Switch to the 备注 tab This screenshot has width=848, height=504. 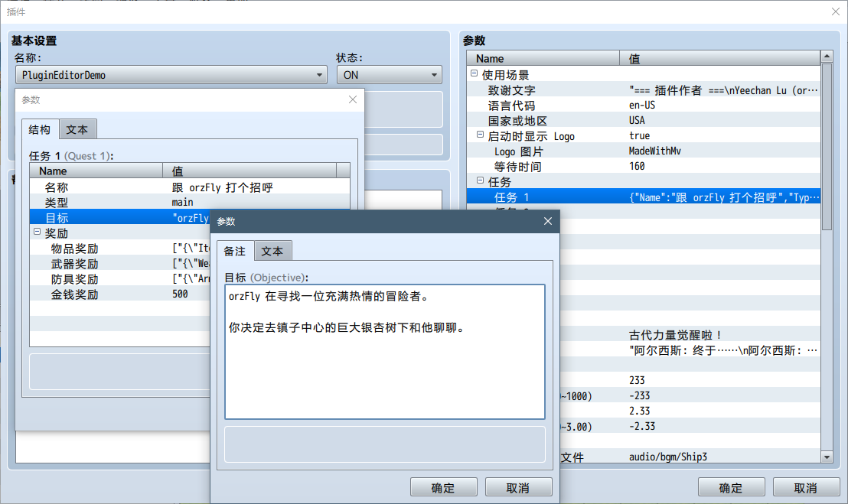tap(235, 251)
